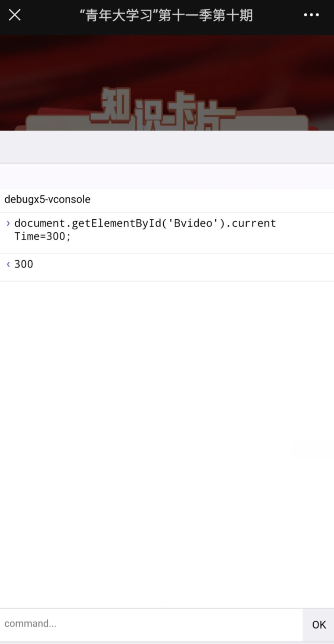Image resolution: width=334 pixels, height=644 pixels.
Task: Click the output arrow before 300
Action: (x=8, y=264)
